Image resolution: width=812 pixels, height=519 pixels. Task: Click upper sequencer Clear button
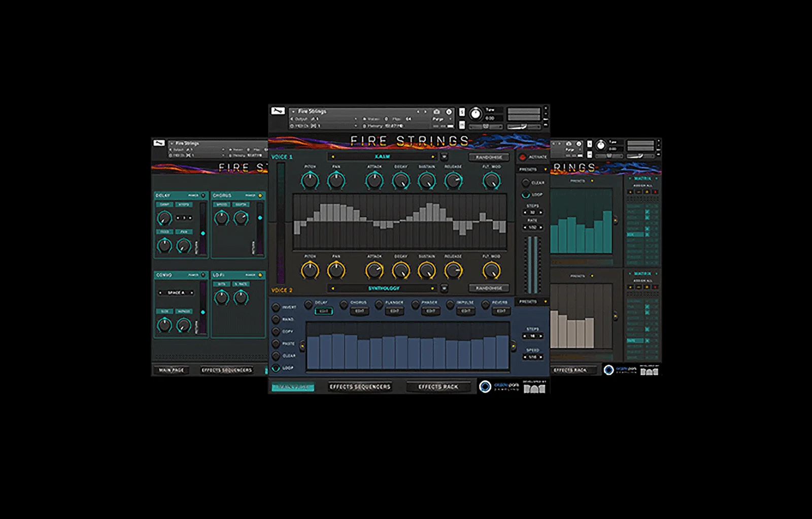tap(526, 183)
